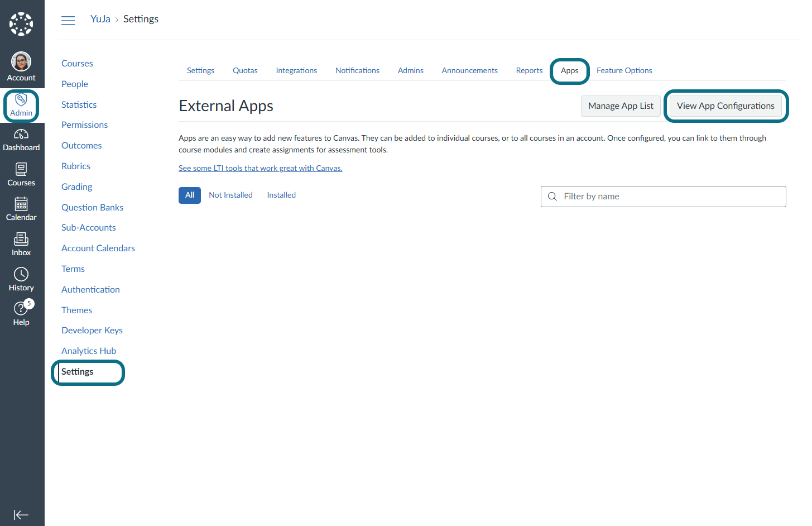The image size is (812, 526).
Task: Switch to the Announcements tab
Action: [470, 70]
